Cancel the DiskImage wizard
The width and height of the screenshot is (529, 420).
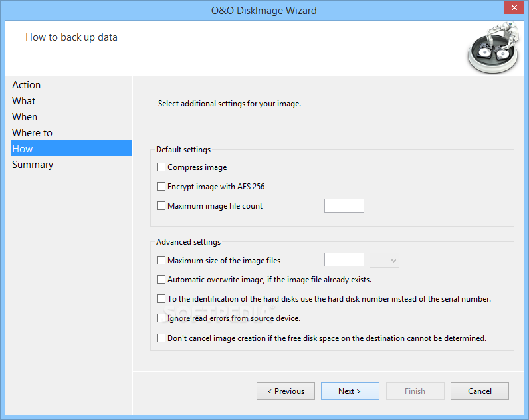pyautogui.click(x=480, y=391)
